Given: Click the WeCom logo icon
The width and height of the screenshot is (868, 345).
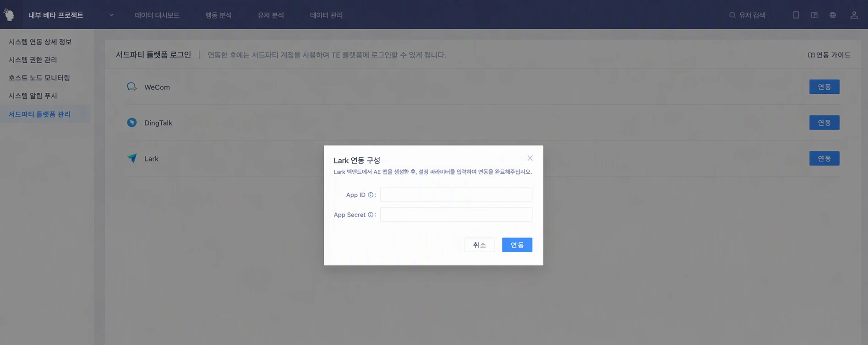Looking at the screenshot, I should (132, 87).
